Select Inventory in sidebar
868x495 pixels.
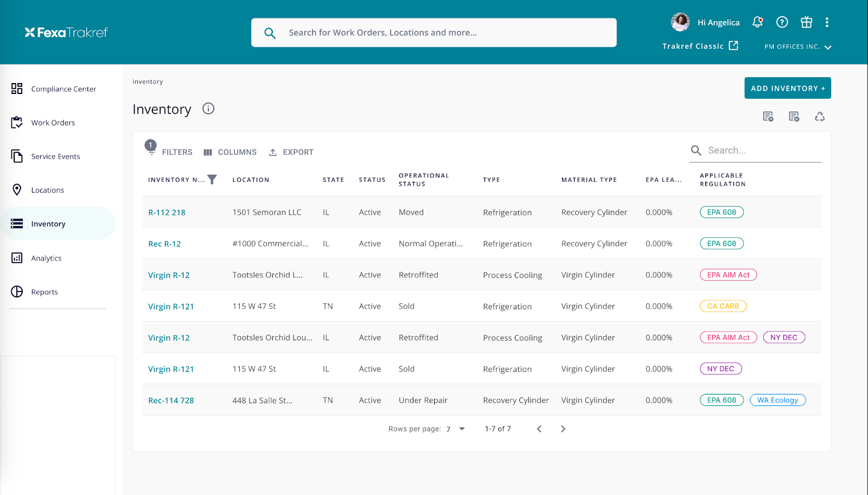pyautogui.click(x=58, y=224)
